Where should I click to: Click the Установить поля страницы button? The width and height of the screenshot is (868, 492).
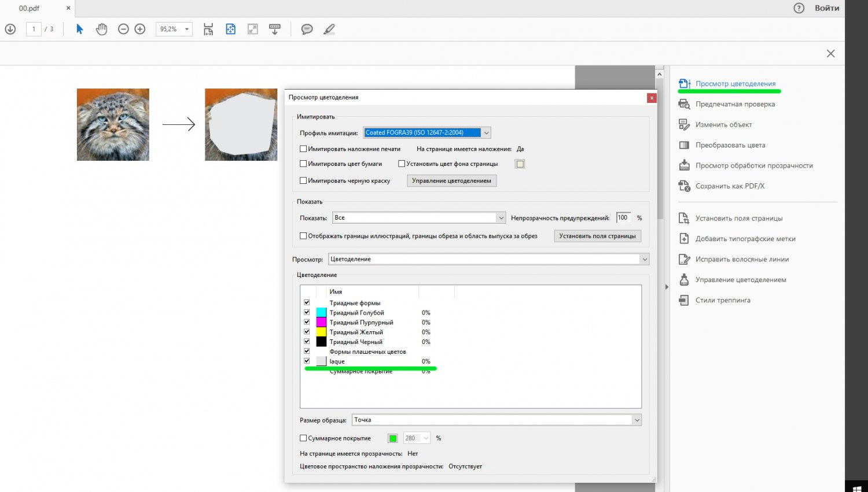tap(597, 236)
